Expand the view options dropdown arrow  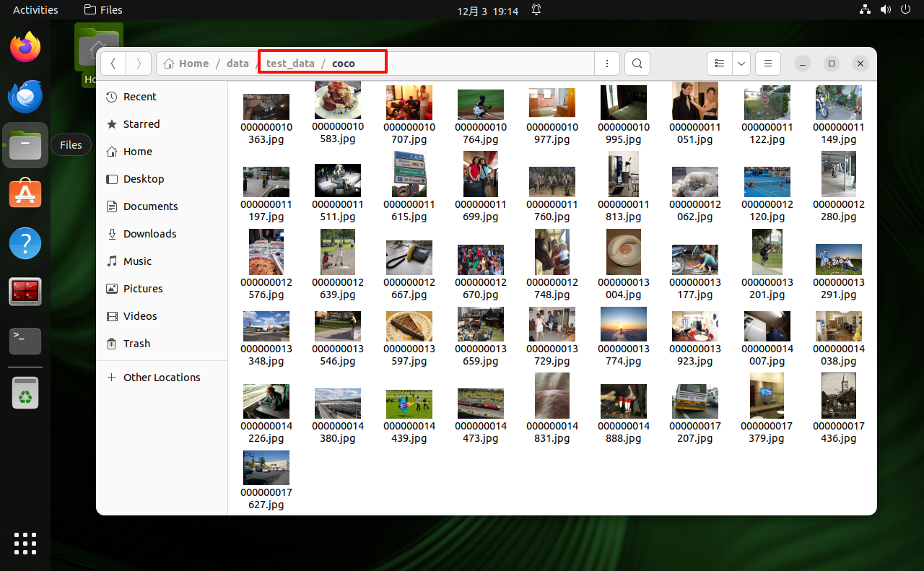pyautogui.click(x=741, y=64)
